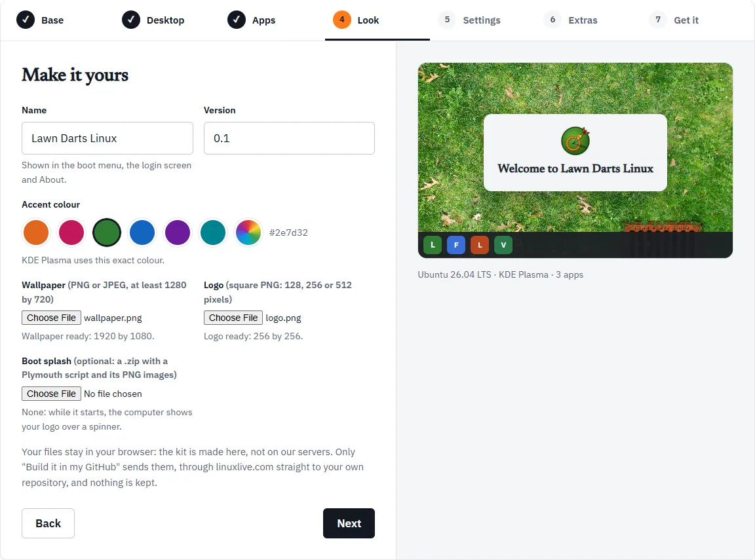Choose a logo file
755x560 pixels.
pyautogui.click(x=233, y=318)
